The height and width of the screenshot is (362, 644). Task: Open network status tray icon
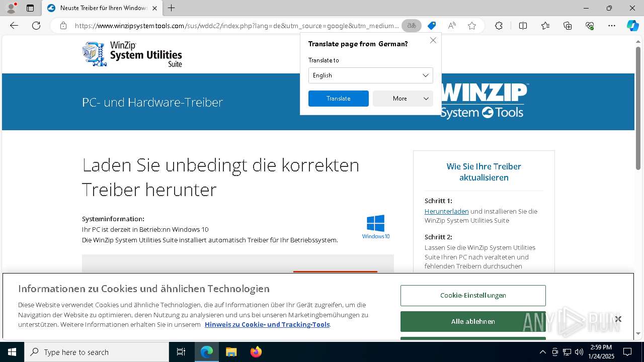[x=567, y=352]
